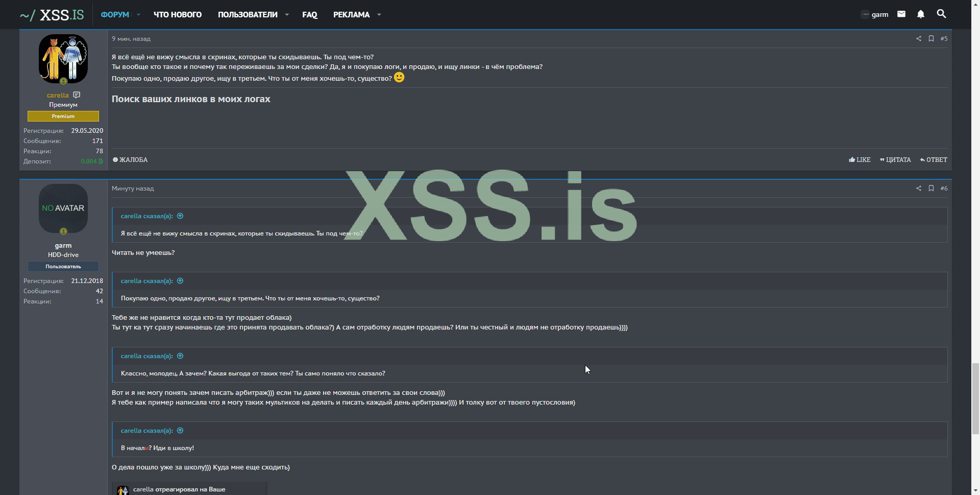Open the forum search
Screen dimensions: 980x495
coord(942,14)
